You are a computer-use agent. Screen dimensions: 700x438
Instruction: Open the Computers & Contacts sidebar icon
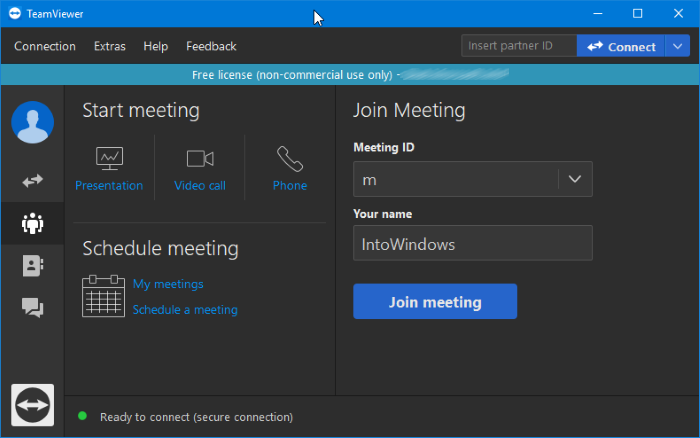tap(32, 265)
